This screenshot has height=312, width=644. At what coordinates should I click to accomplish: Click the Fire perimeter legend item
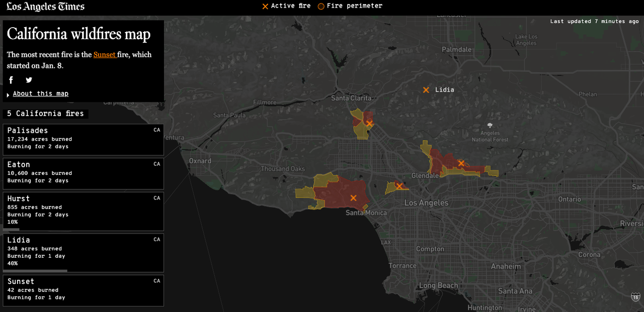point(350,6)
